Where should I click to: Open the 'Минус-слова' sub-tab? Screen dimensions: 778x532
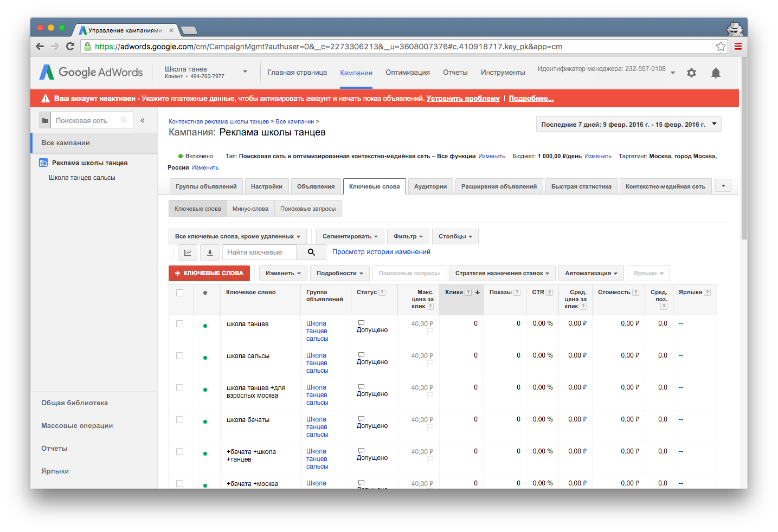pos(250,209)
